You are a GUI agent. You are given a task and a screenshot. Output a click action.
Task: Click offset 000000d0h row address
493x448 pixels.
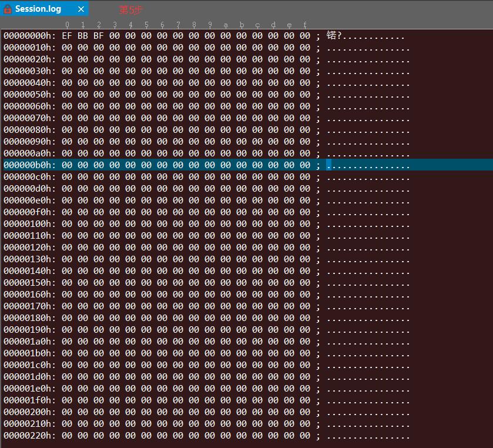(29, 189)
